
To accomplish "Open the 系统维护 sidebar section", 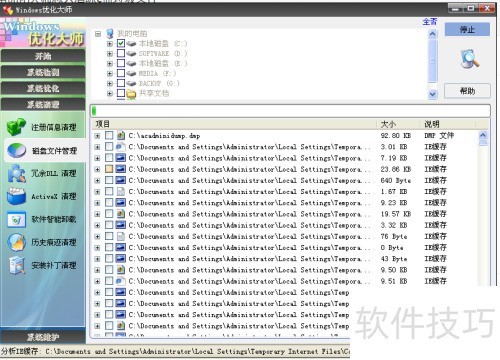I will pyautogui.click(x=43, y=337).
